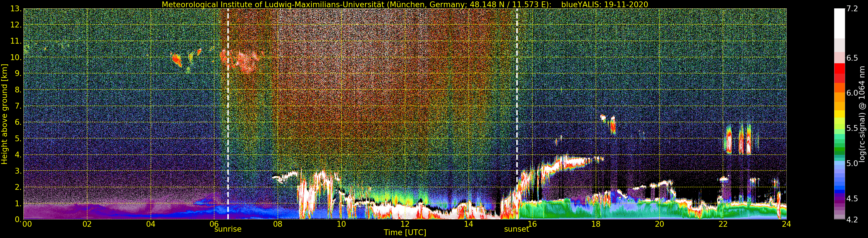
Task: Click the 'sunrise' label under time axis
Action: click(x=228, y=229)
